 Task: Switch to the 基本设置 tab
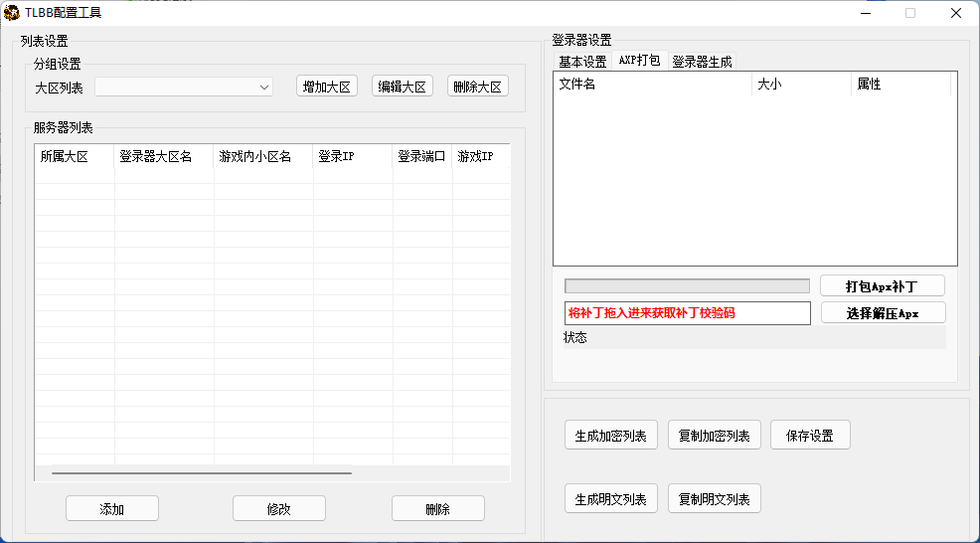pyautogui.click(x=582, y=62)
